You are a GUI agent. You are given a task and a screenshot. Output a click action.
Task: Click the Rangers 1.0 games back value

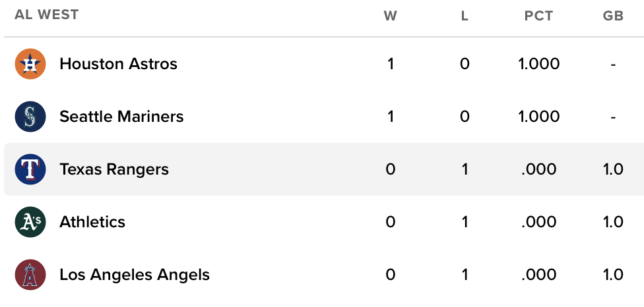(613, 169)
